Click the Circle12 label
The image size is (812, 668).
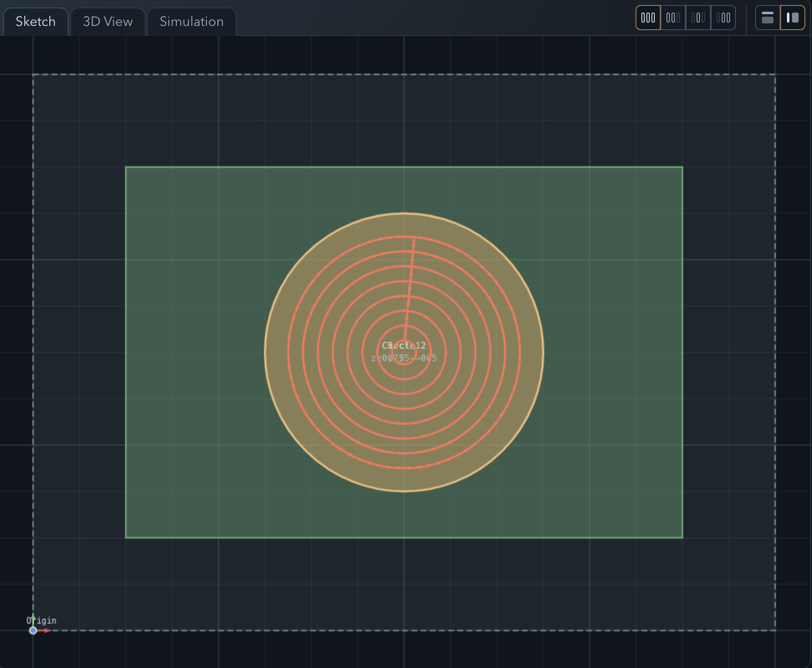click(x=404, y=345)
